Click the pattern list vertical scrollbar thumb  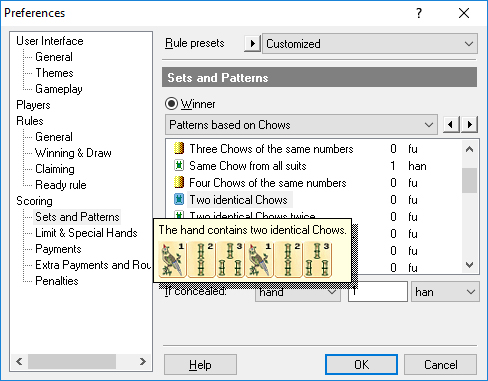(469, 180)
